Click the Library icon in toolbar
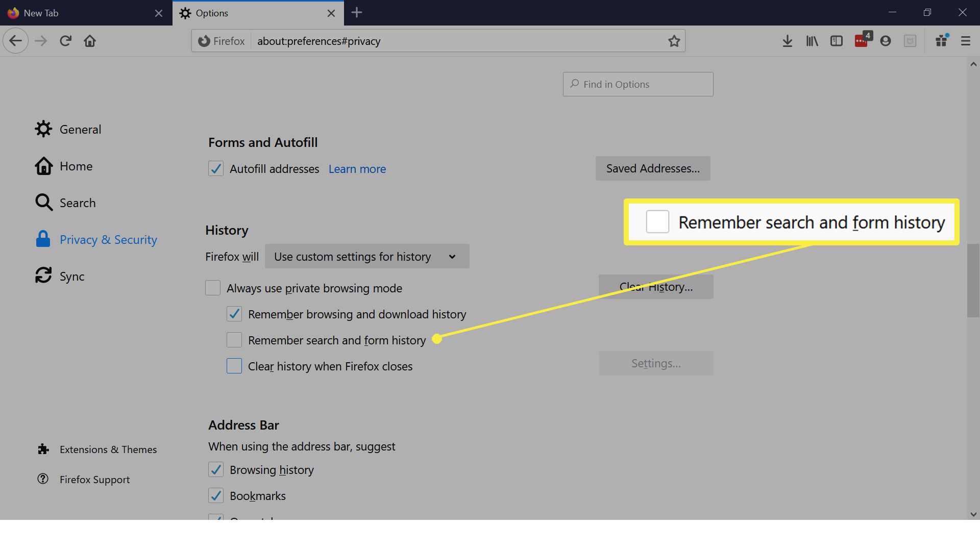This screenshot has width=980, height=551. pos(812,41)
